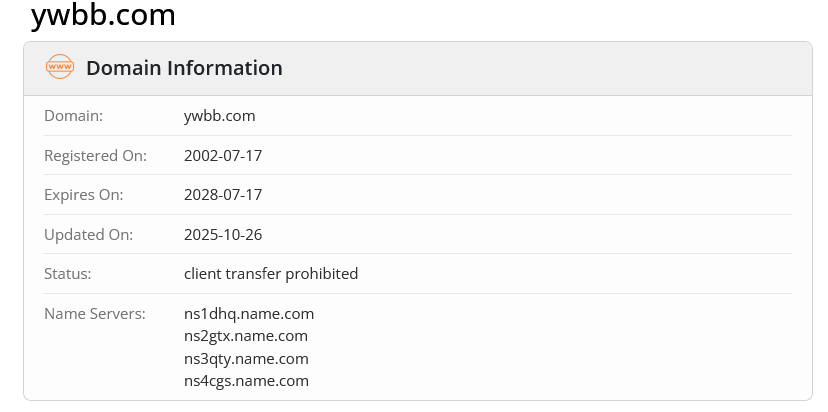Screen dimensions: 828x412
Task: Select name server ns4cgs.name.com
Action: 246,381
